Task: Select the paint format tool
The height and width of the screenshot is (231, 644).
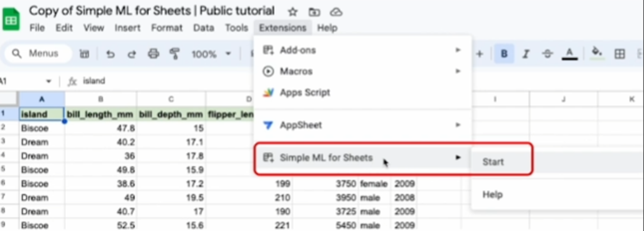Action: pos(175,54)
